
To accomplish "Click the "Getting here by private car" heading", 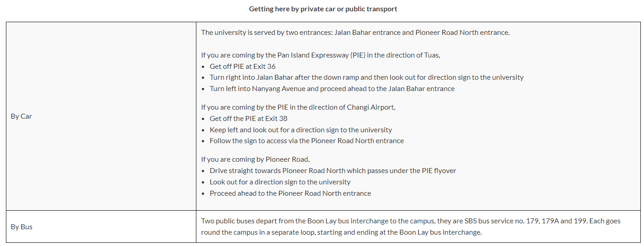I will (322, 9).
